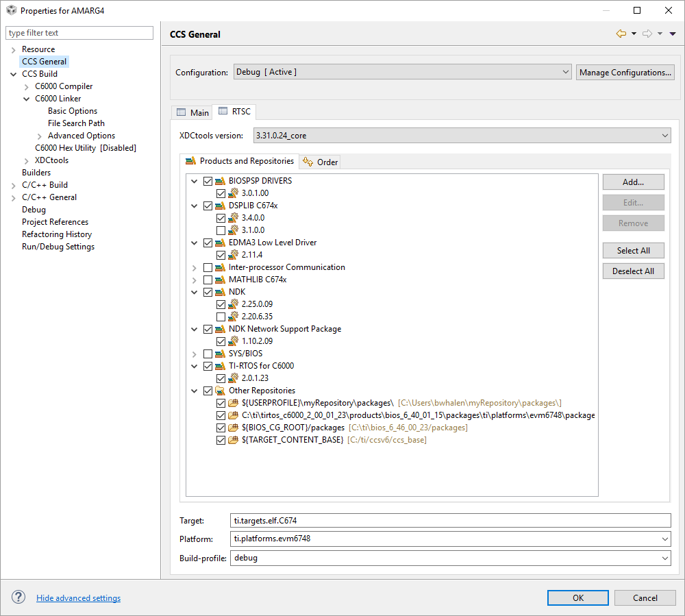Collapse the EDMA3 Low Level Driver node
685x616 pixels.
[x=194, y=242]
